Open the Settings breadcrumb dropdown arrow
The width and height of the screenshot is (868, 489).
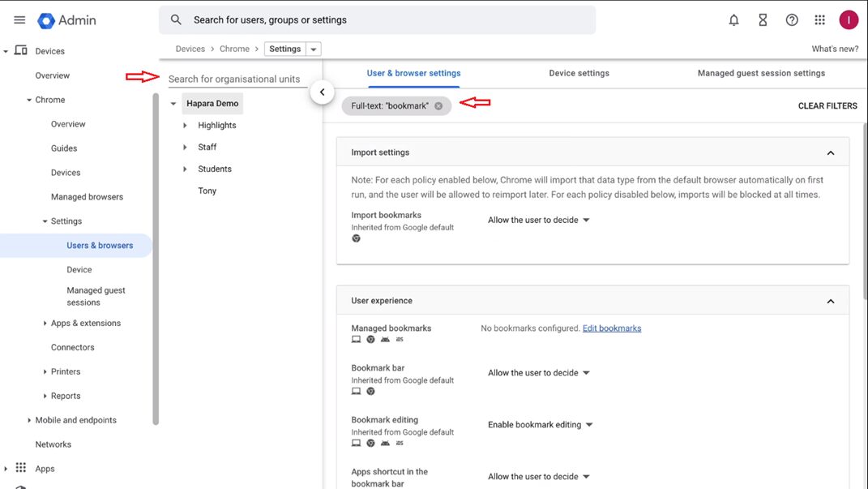(314, 49)
